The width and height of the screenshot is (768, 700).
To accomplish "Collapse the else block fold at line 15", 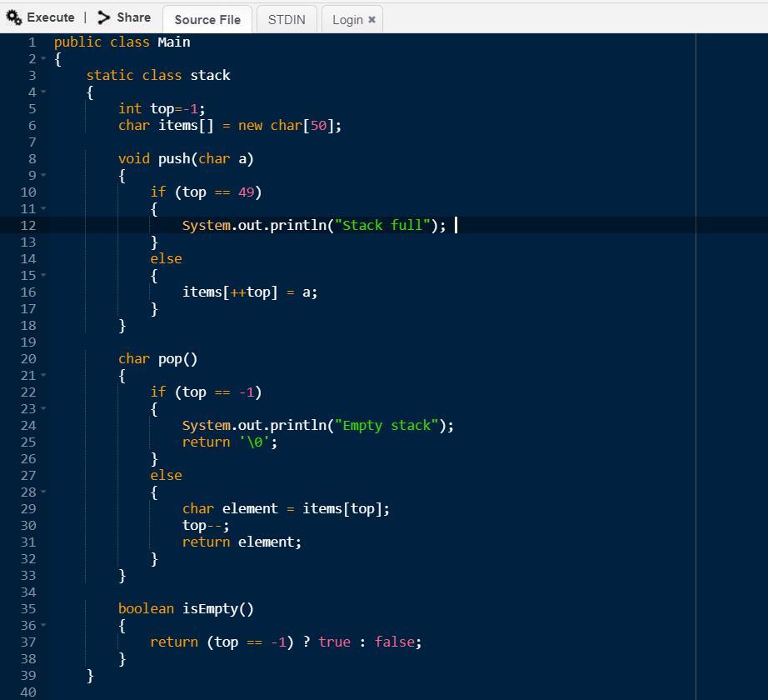I will click(x=43, y=275).
